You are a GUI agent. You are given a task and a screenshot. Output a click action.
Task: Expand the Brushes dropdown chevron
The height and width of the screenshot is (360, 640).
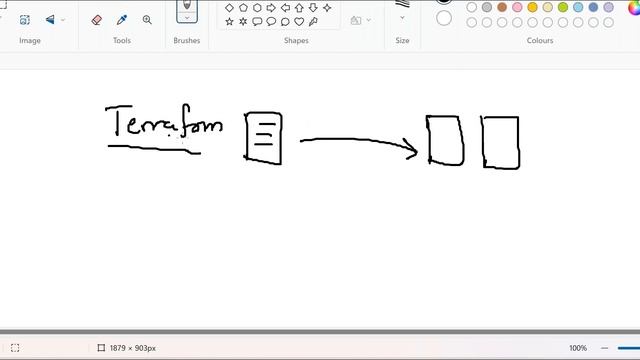187,18
